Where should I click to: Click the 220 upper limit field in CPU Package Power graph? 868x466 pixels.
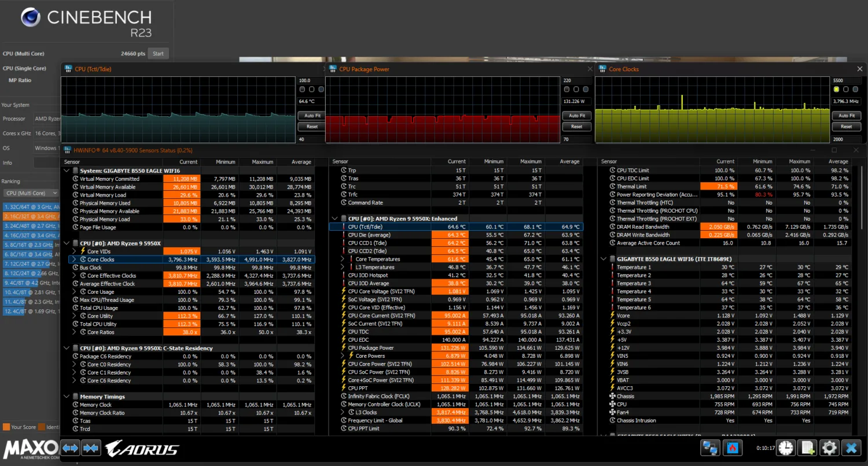[576, 80]
